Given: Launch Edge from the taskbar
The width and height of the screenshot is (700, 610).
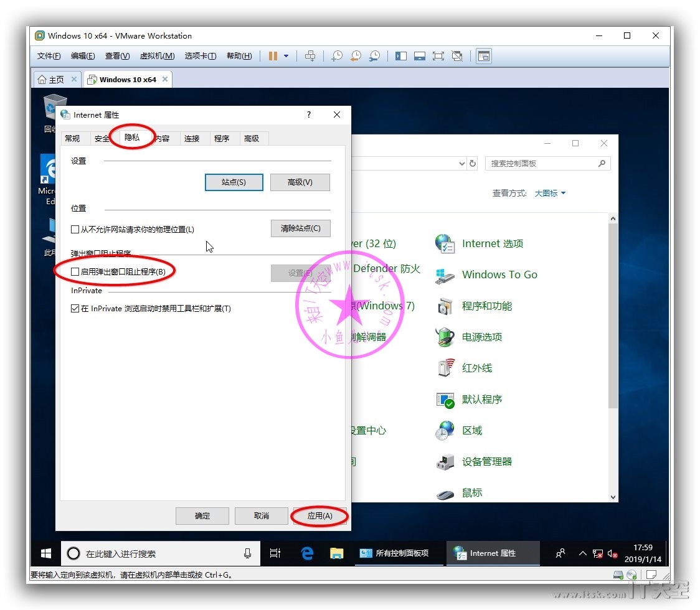Looking at the screenshot, I should (307, 554).
